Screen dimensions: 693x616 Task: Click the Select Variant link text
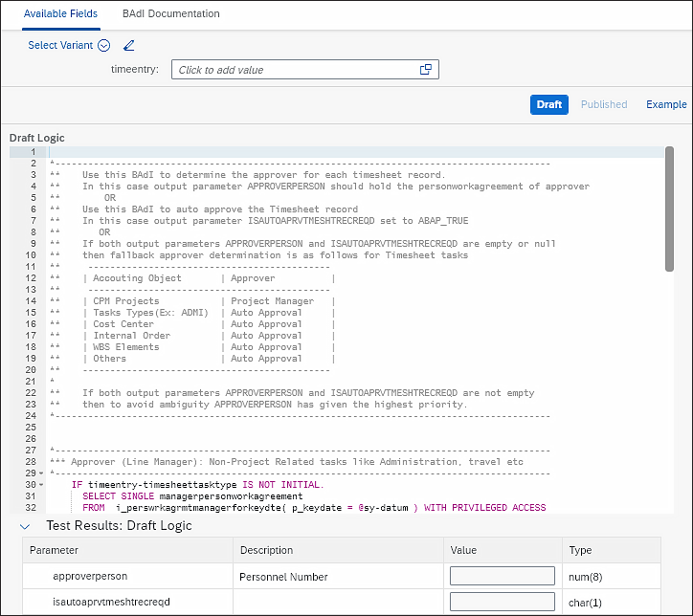pyautogui.click(x=60, y=46)
